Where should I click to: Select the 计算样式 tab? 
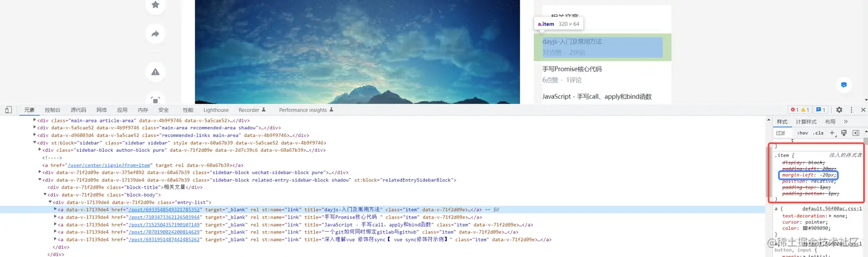(807, 121)
